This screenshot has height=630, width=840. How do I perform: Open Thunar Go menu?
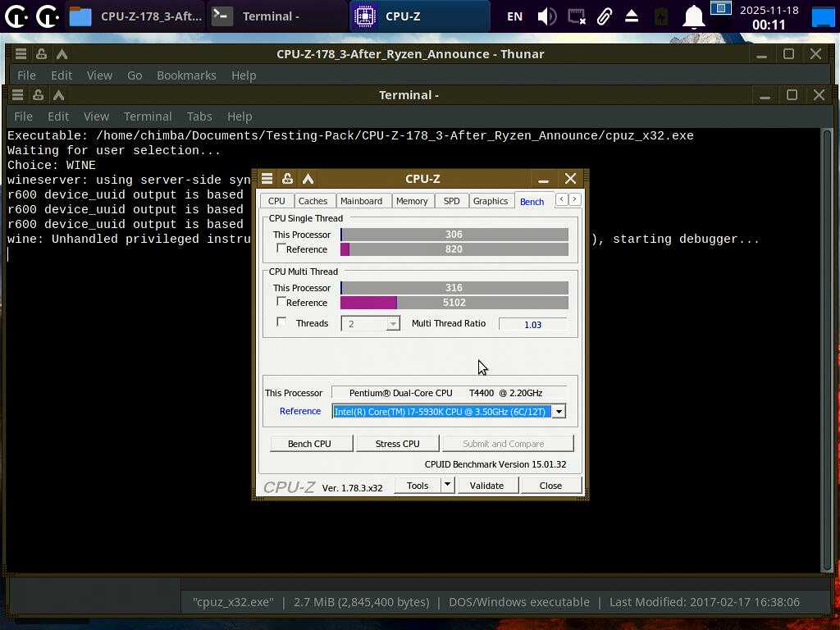135,75
